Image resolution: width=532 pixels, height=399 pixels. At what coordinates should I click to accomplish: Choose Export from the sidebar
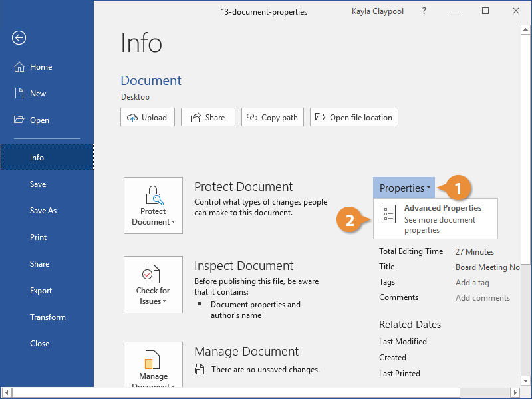pos(41,291)
